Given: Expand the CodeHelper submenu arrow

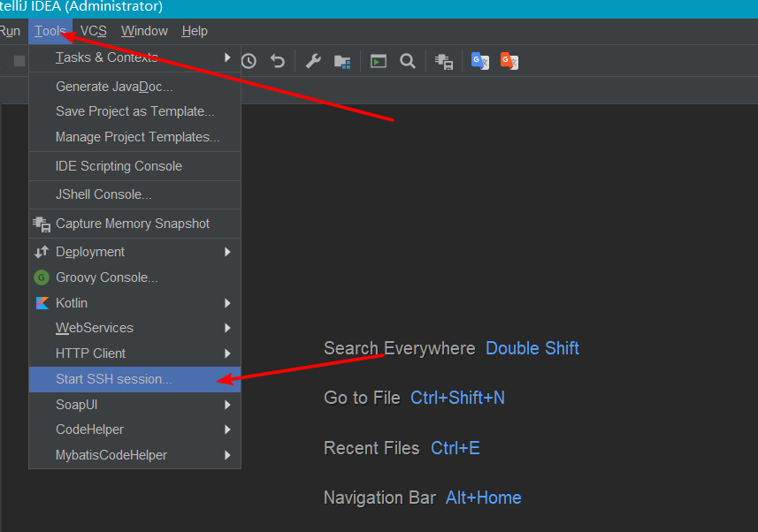Looking at the screenshot, I should pos(227,429).
